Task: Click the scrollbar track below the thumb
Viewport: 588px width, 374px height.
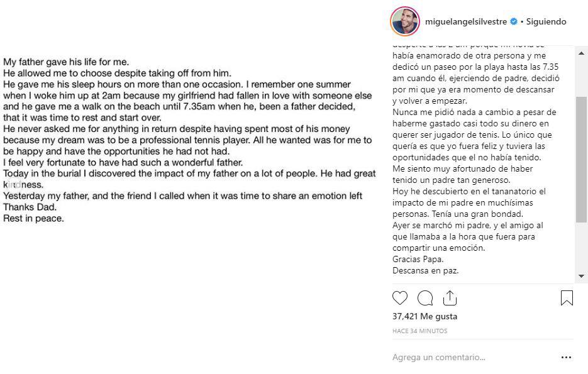Action: [x=581, y=245]
